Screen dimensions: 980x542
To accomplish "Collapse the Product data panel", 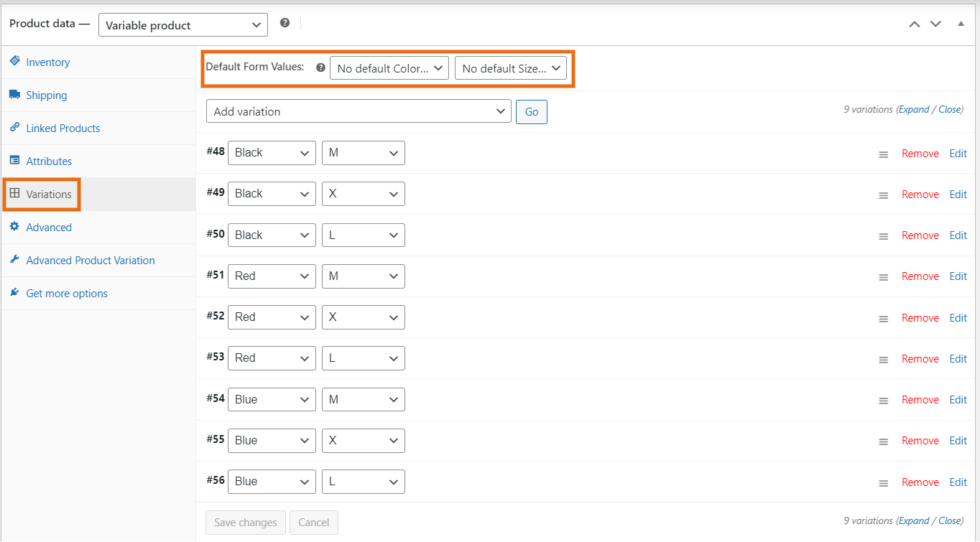I will (961, 24).
